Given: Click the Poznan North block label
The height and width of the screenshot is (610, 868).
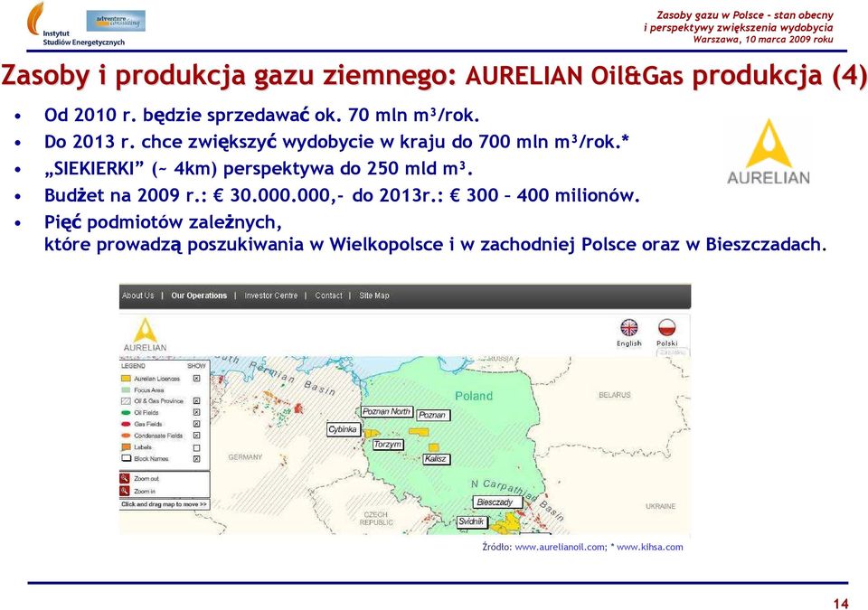Looking at the screenshot, I should [386, 412].
